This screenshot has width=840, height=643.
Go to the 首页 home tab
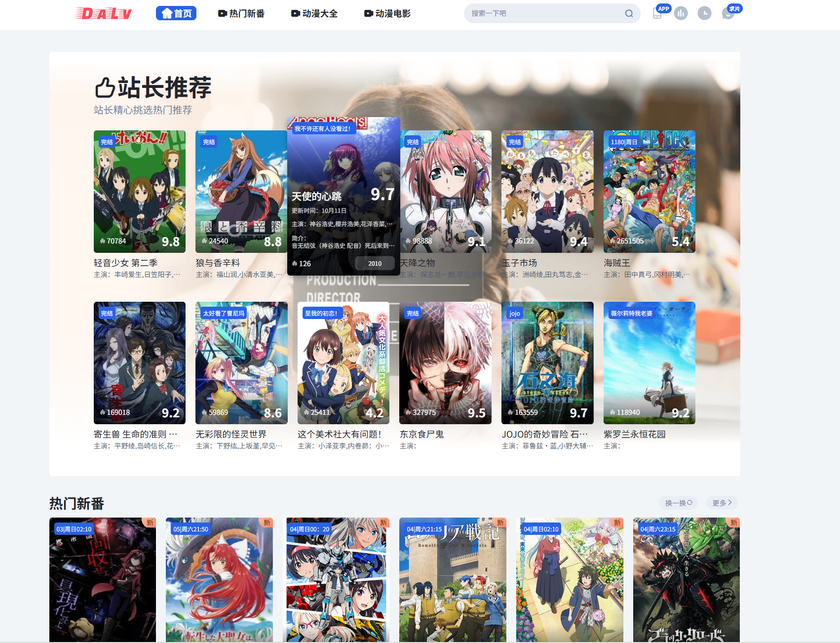[x=176, y=13]
